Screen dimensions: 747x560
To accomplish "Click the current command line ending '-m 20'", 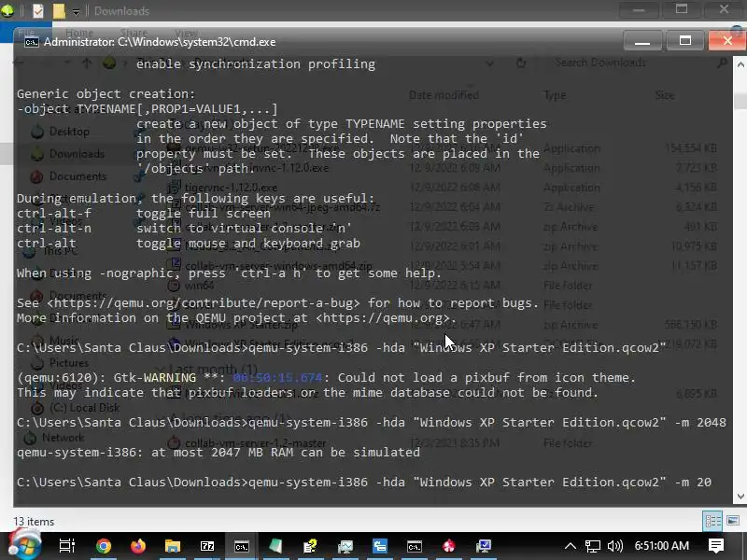I will point(364,482).
